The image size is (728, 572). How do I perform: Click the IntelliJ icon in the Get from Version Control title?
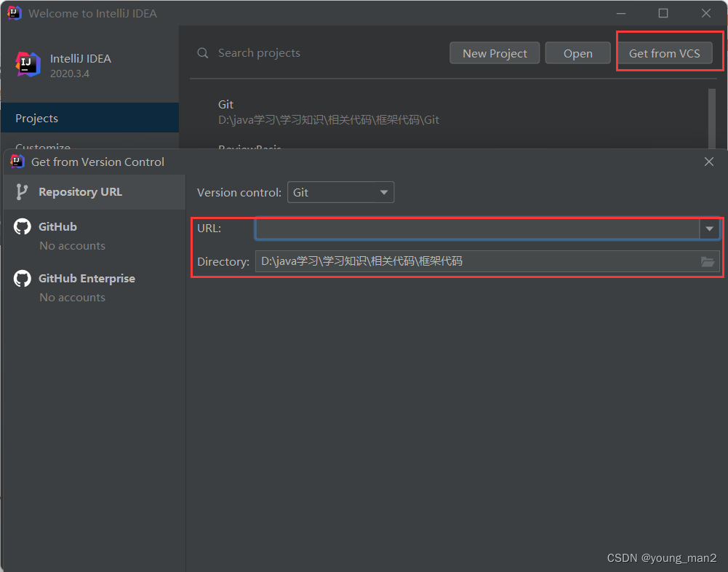(17, 162)
